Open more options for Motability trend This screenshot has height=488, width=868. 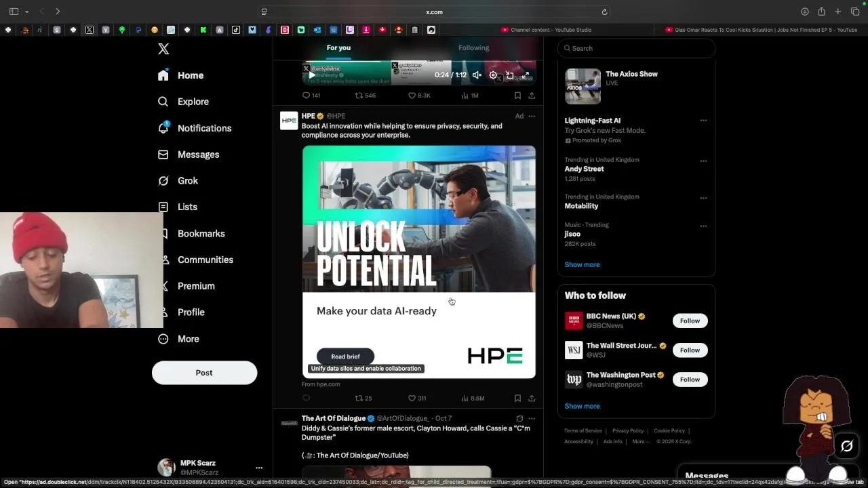pyautogui.click(x=703, y=198)
